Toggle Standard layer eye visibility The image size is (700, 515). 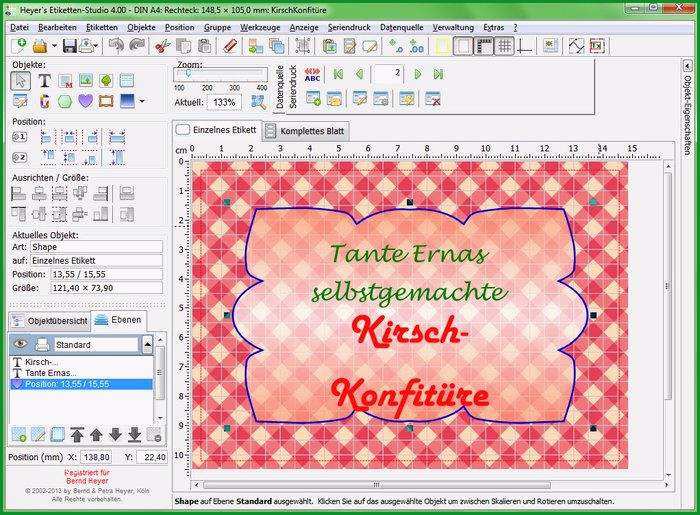pyautogui.click(x=20, y=344)
